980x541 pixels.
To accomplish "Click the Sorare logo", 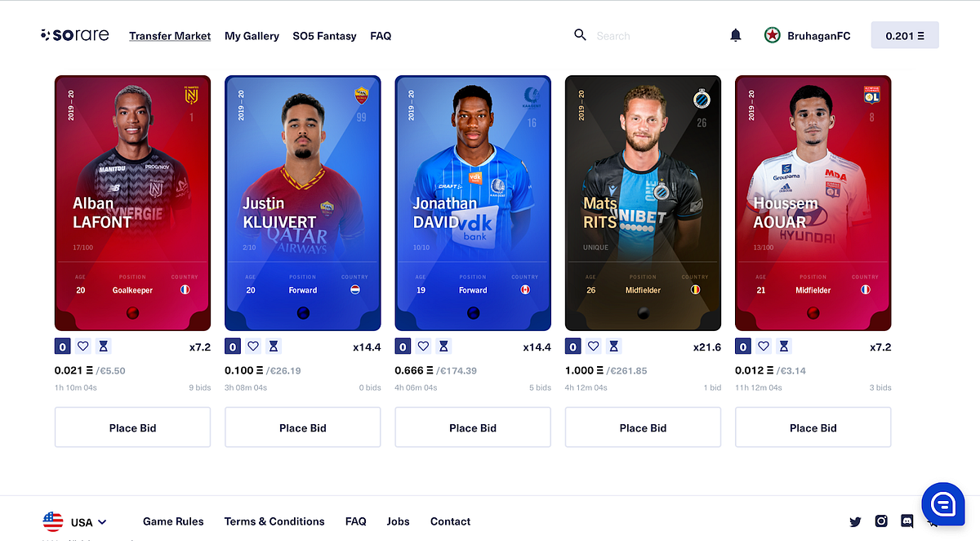I will 74,35.
